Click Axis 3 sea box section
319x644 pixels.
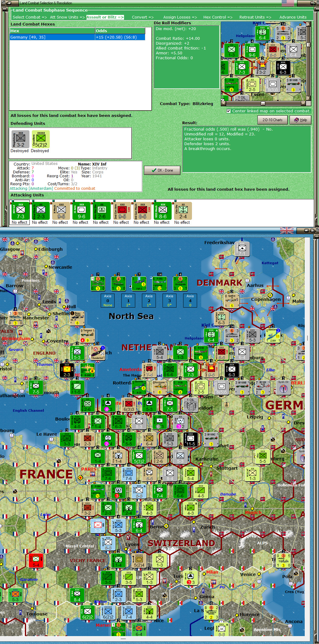tap(170, 301)
